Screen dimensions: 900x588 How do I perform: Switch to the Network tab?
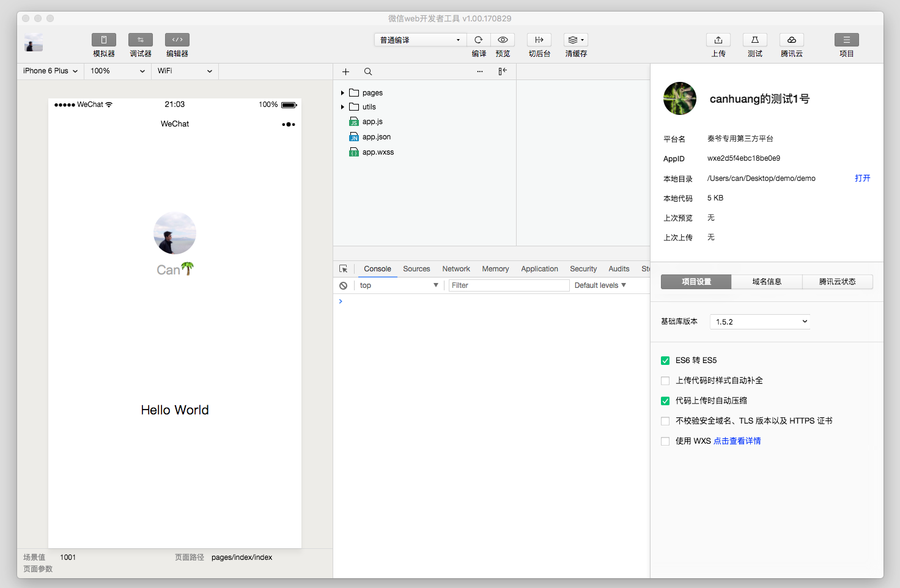[x=456, y=269]
